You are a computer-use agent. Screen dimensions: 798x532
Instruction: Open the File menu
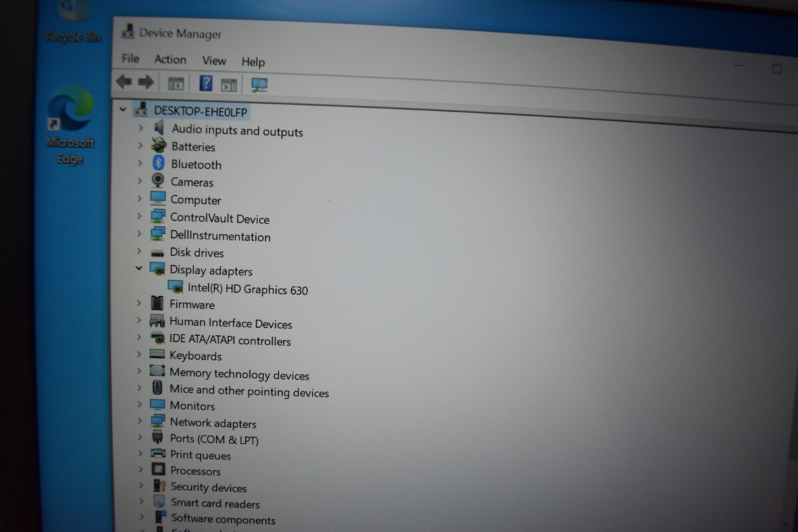coord(130,59)
